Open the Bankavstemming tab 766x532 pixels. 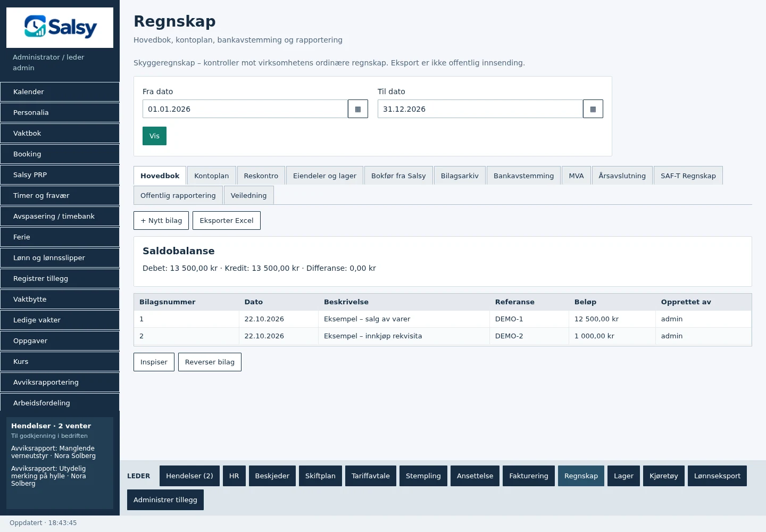click(523, 176)
